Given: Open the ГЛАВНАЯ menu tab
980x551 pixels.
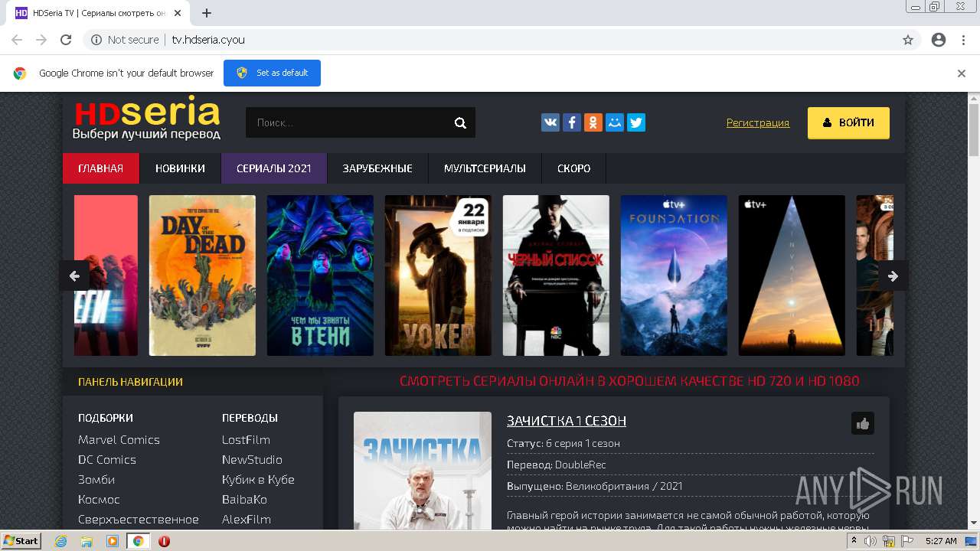Looking at the screenshot, I should 101,168.
